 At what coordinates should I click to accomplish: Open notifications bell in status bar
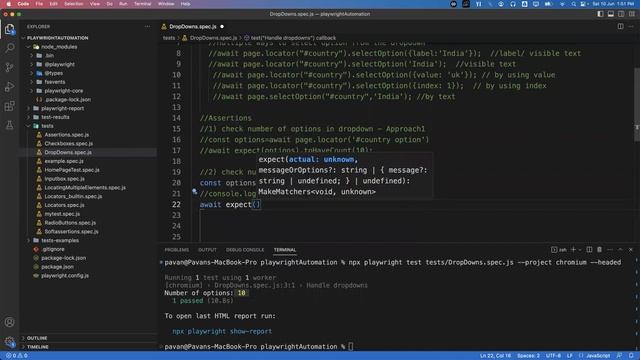point(631,356)
